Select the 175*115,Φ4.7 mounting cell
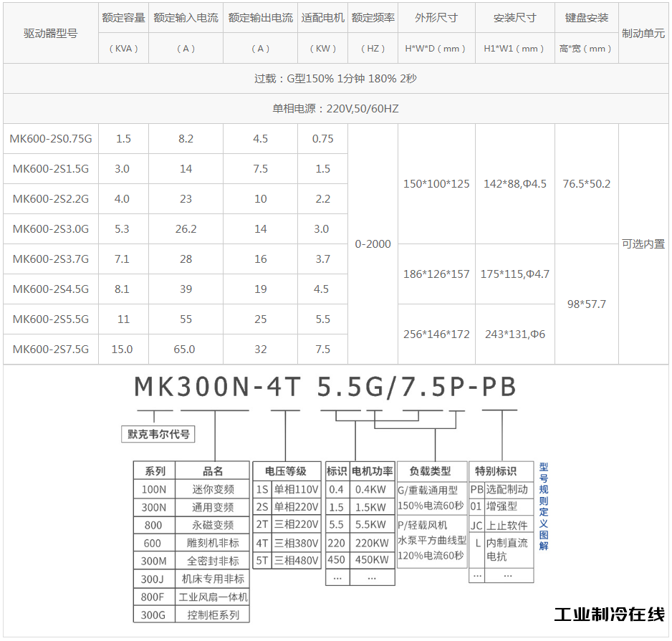Screen dimensions: 672x641 [x=514, y=274]
